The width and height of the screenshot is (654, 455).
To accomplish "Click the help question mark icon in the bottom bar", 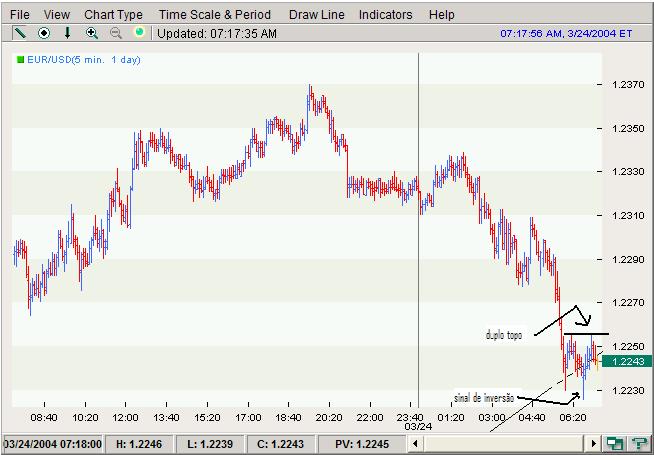I will click(x=640, y=443).
